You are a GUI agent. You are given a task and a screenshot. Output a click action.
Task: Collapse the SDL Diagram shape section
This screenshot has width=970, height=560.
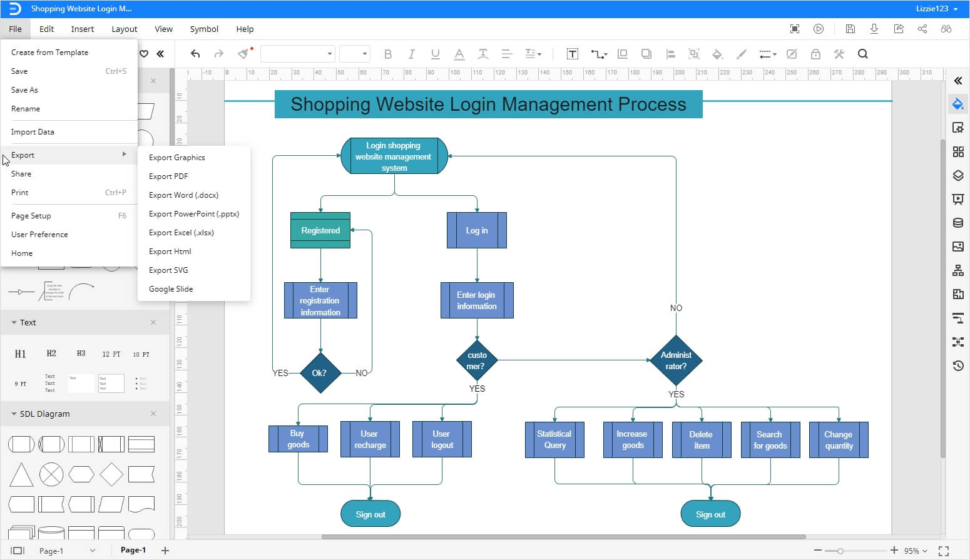point(14,414)
